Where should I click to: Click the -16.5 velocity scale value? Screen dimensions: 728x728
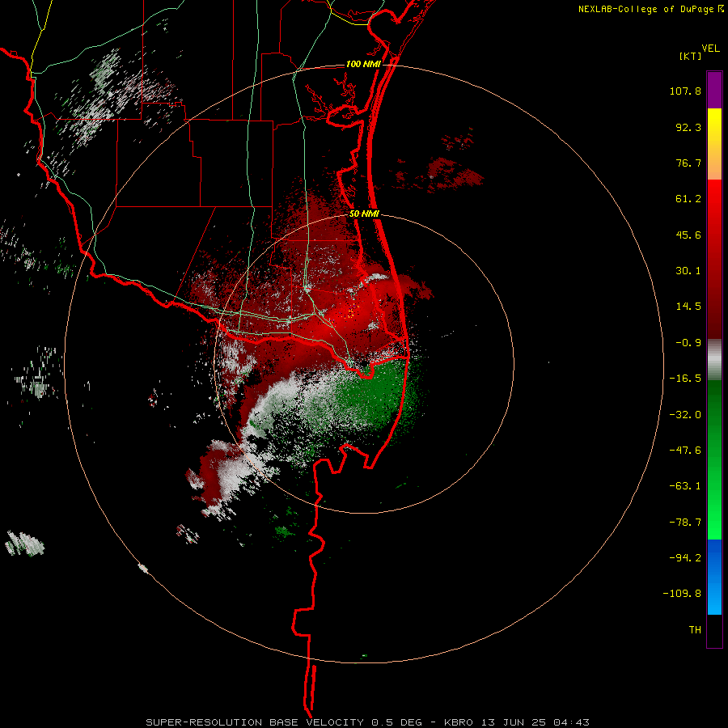coord(685,379)
